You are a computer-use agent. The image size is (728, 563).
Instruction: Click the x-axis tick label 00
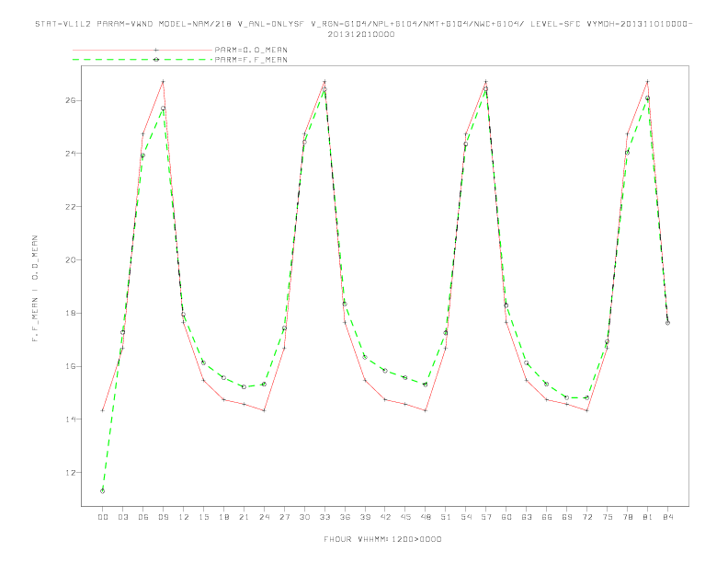[x=103, y=517]
